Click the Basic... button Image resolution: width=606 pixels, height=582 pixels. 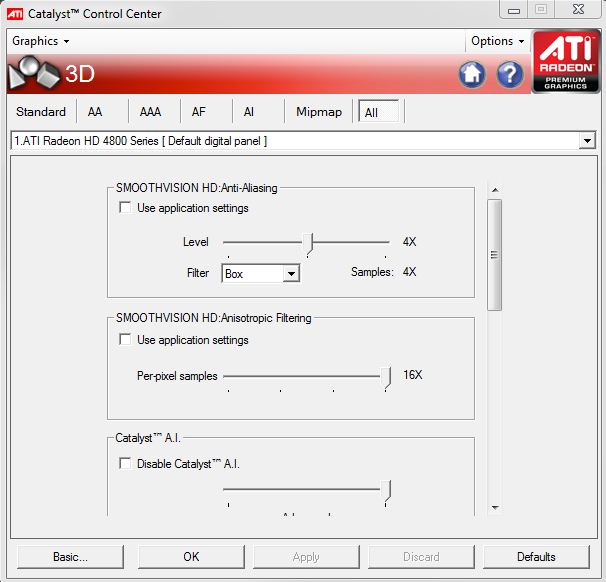[x=70, y=557]
